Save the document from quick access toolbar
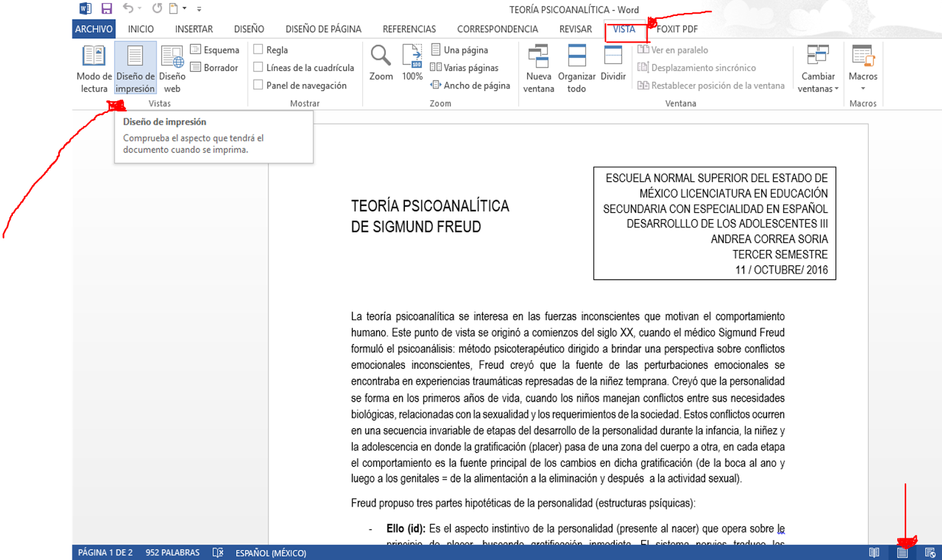This screenshot has height=560, width=942. (107, 9)
